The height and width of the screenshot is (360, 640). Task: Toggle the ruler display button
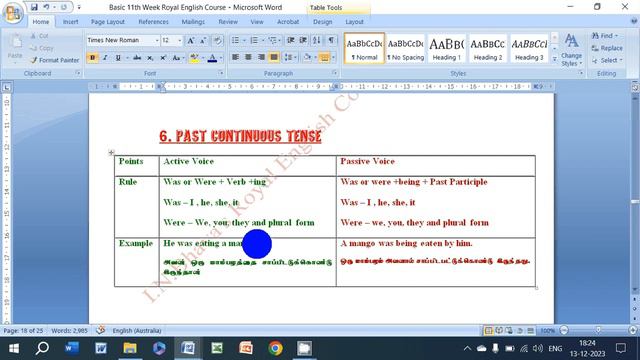635,87
